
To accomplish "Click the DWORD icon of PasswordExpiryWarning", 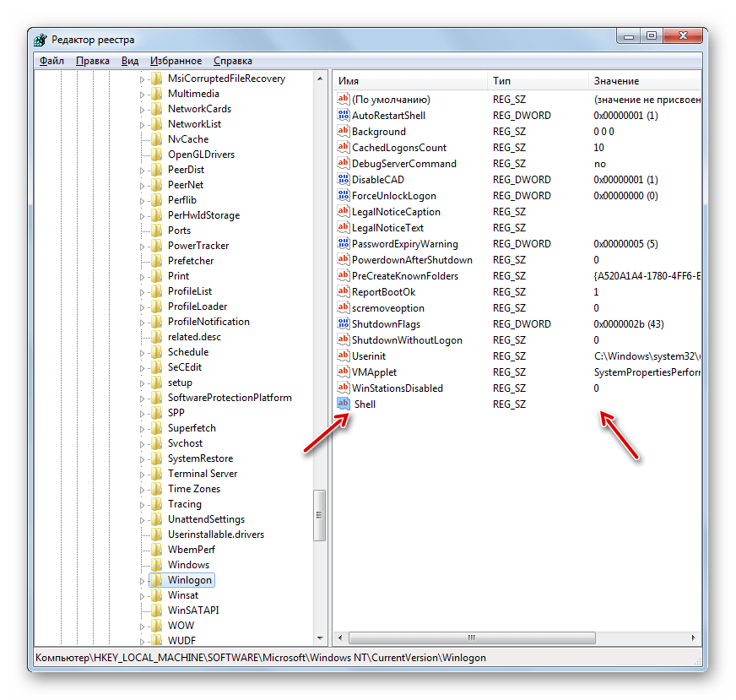I will (344, 243).
